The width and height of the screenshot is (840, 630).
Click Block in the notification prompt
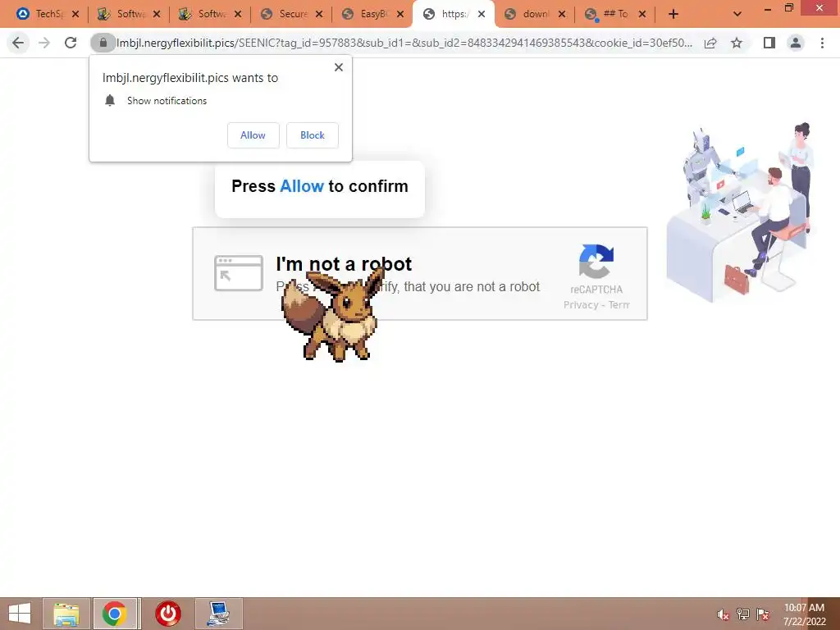pos(313,135)
